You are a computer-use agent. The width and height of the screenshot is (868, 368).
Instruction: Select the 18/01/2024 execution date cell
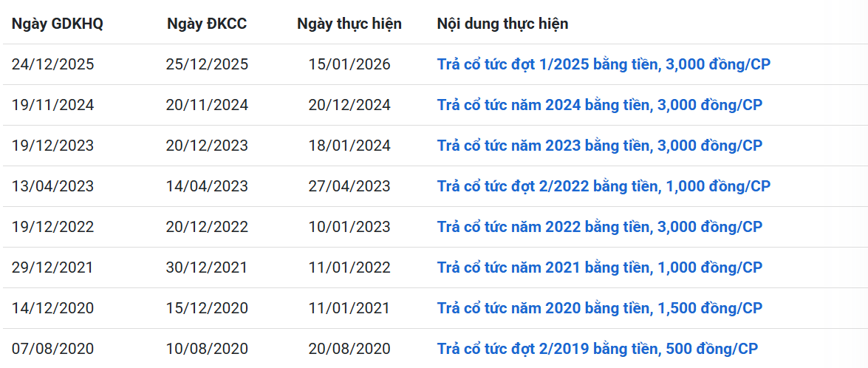pos(349,146)
